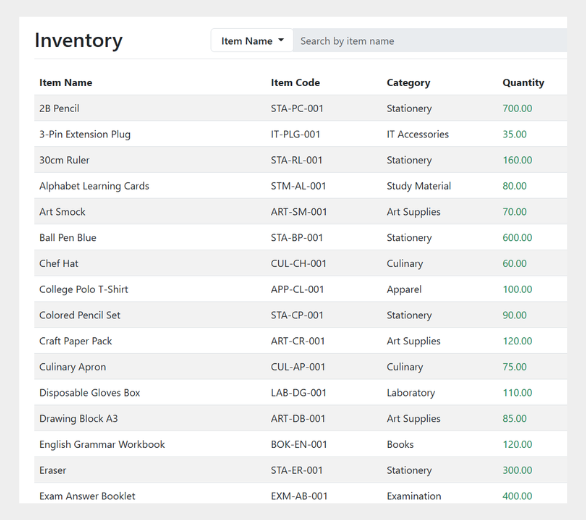Viewport: 586px width, 520px height.
Task: Click item code CUL-AP-001
Action: pos(298,367)
